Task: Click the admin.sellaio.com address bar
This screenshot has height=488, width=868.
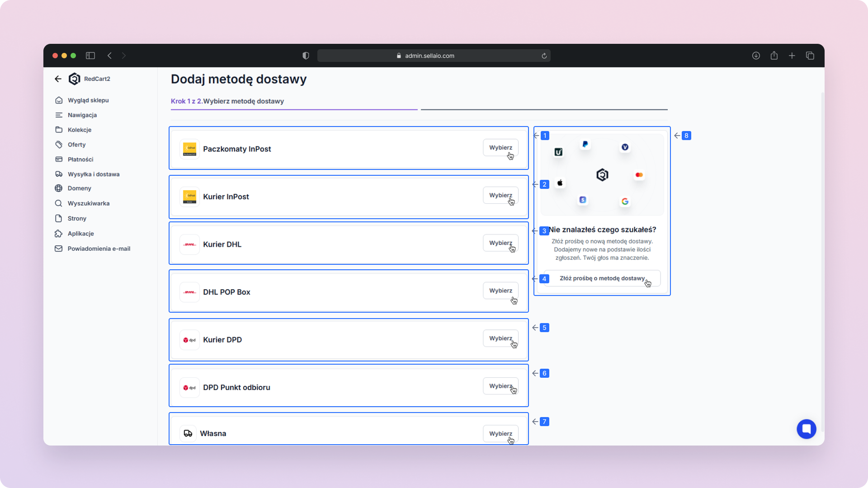Action: [x=429, y=56]
